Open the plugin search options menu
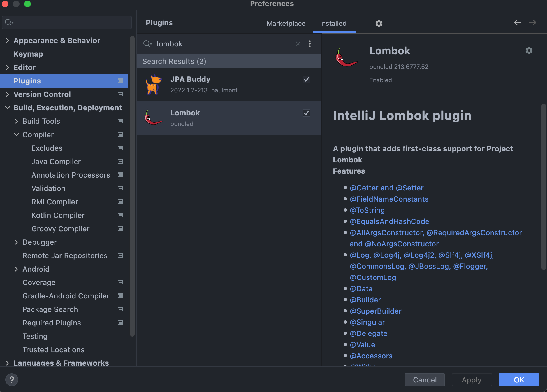Image resolution: width=547 pixels, height=392 pixels. pos(310,44)
